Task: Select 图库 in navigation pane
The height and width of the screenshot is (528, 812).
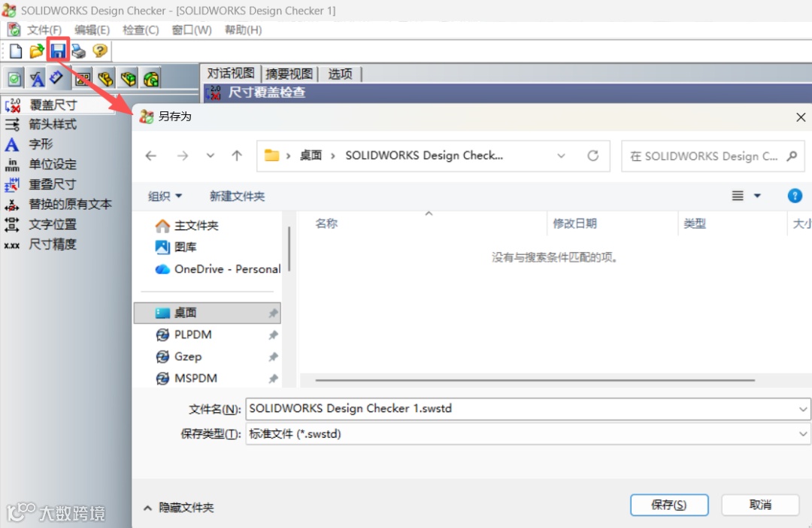Action: [176, 247]
